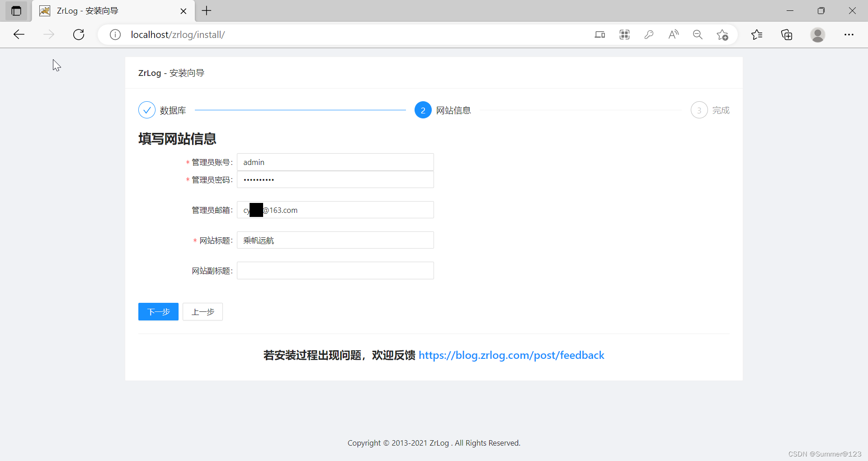The width and height of the screenshot is (868, 461).
Task: Click the 网站信息 step label
Action: point(453,110)
